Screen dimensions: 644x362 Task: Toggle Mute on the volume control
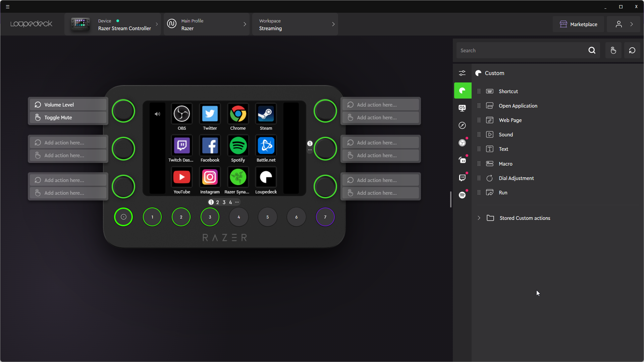point(68,118)
